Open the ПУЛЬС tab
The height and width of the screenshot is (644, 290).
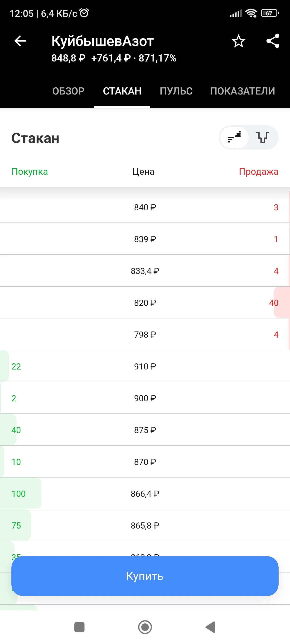[x=176, y=91]
